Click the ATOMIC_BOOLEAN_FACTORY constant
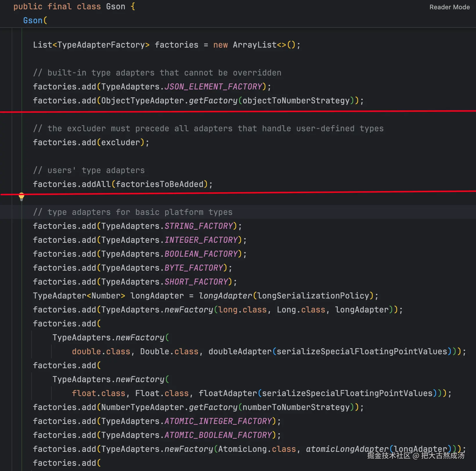The width and height of the screenshot is (476, 471). 218,435
